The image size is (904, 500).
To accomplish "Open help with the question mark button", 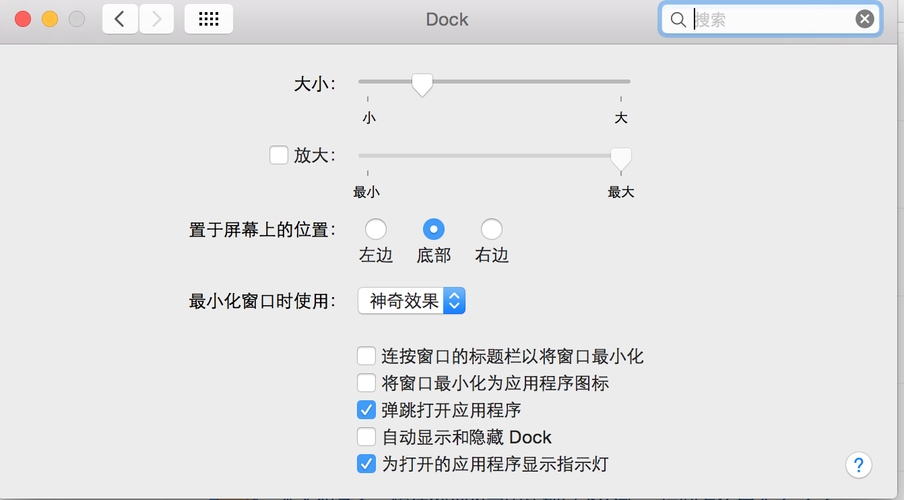I will pyautogui.click(x=858, y=465).
